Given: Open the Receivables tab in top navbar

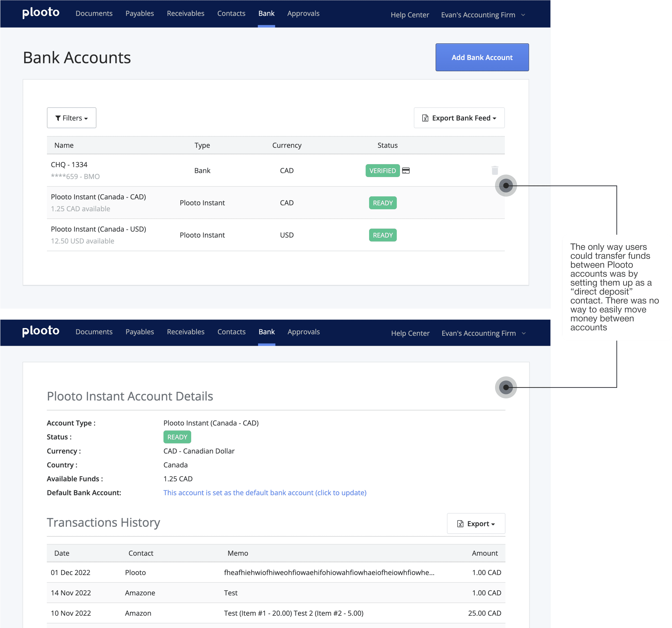Looking at the screenshot, I should [x=185, y=14].
